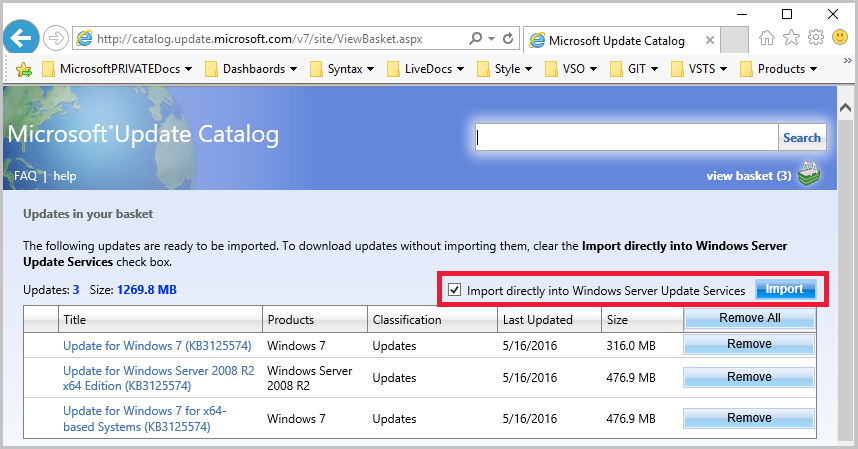Click the Microsoft Update Catalog logo
The width and height of the screenshot is (858, 449).
[143, 135]
